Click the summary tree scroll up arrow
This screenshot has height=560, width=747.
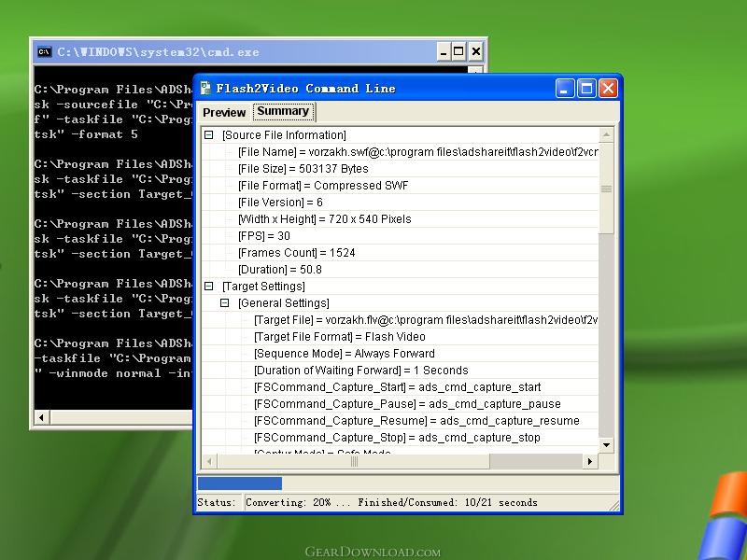tap(606, 136)
